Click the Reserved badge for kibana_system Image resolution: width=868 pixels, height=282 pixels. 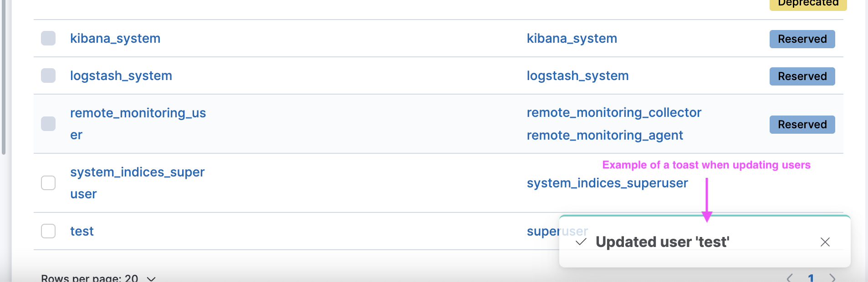[802, 39]
